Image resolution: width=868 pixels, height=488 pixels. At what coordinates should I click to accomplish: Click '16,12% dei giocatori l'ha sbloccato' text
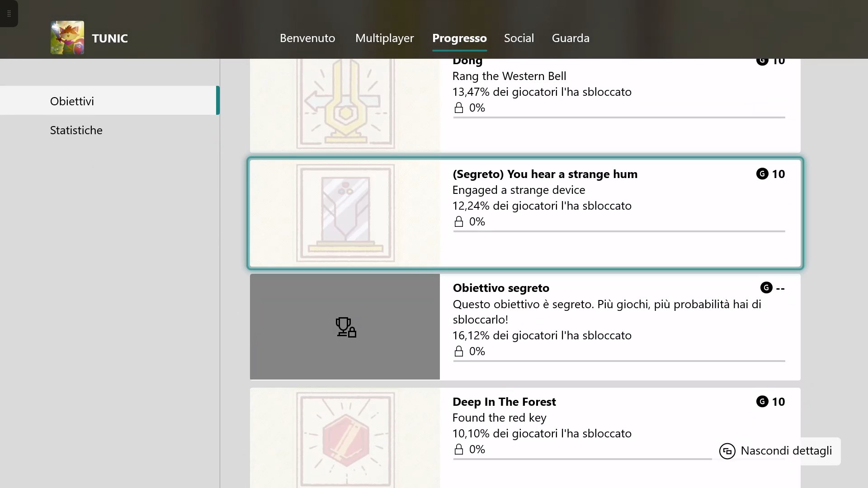click(x=542, y=335)
